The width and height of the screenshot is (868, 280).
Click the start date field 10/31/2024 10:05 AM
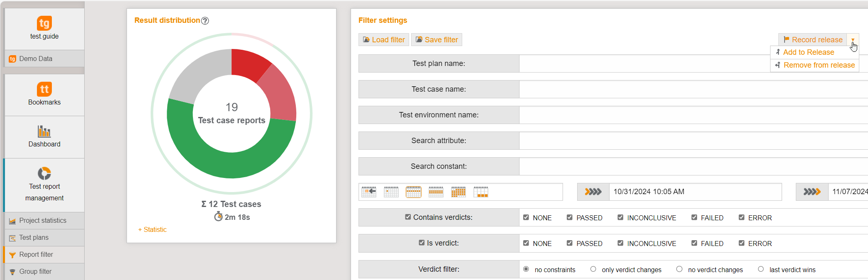coord(695,192)
